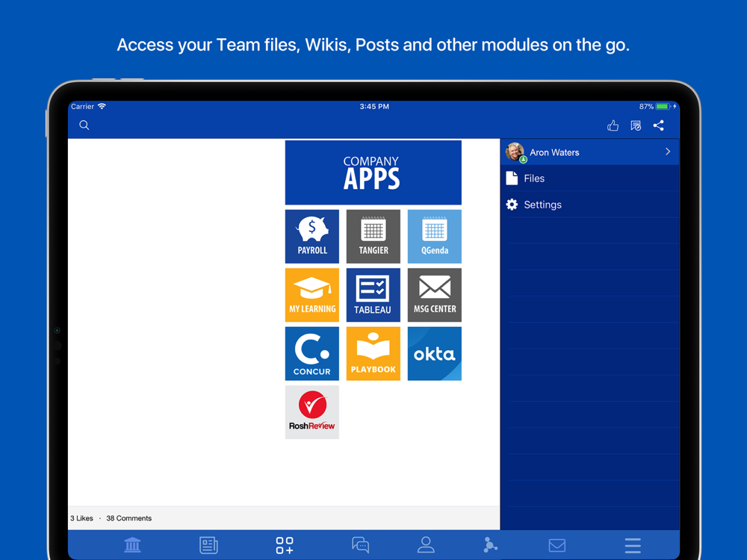Viewport: 747px width, 560px height.
Task: Tap the Settings gear icon
Action: click(512, 205)
